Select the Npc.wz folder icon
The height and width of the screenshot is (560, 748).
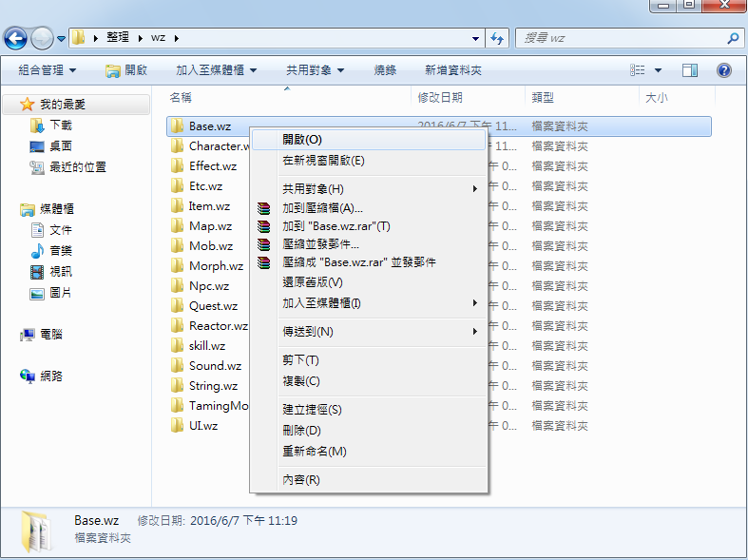click(177, 286)
